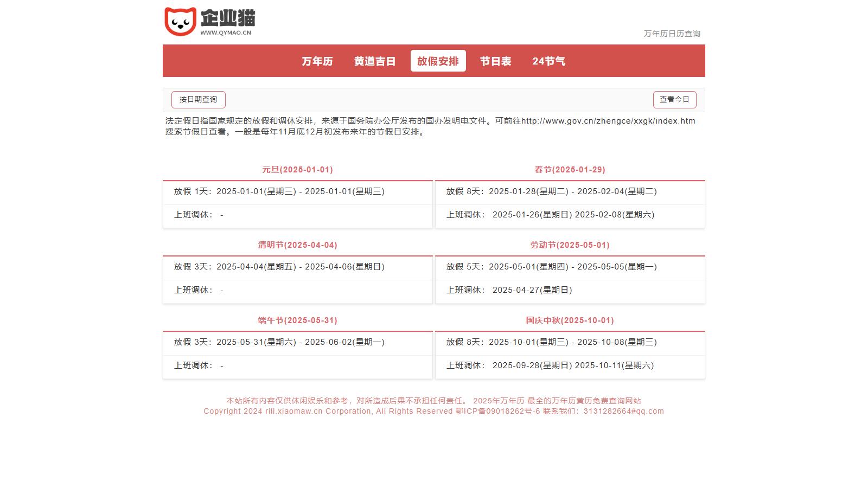The width and height of the screenshot is (868, 488).
Task: Open the 万年历 tab
Action: tap(317, 61)
